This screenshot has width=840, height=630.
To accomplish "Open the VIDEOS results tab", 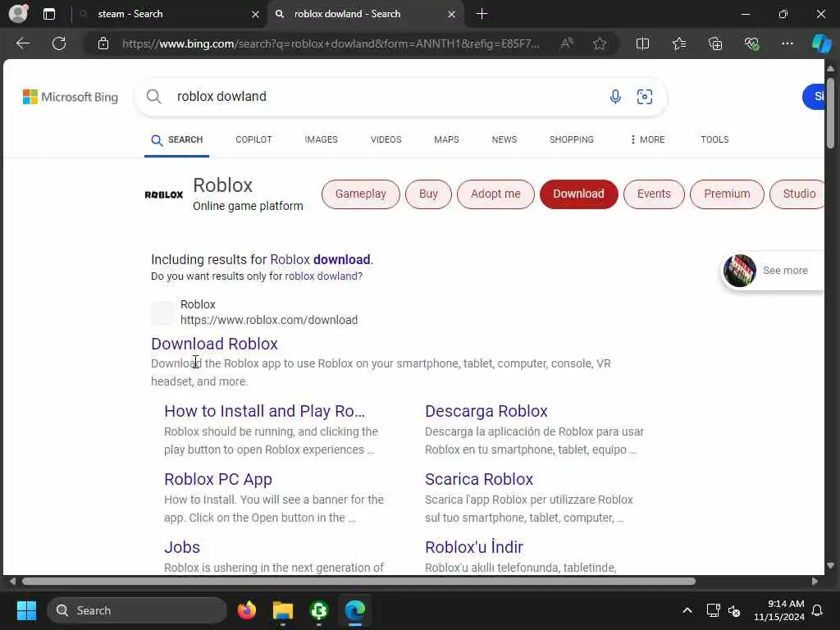I will pyautogui.click(x=386, y=139).
